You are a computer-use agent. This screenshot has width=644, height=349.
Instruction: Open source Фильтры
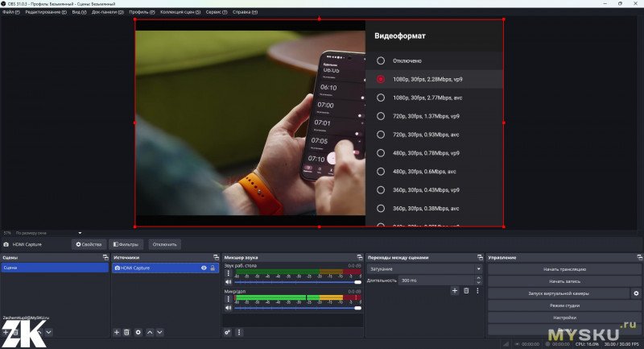point(126,244)
